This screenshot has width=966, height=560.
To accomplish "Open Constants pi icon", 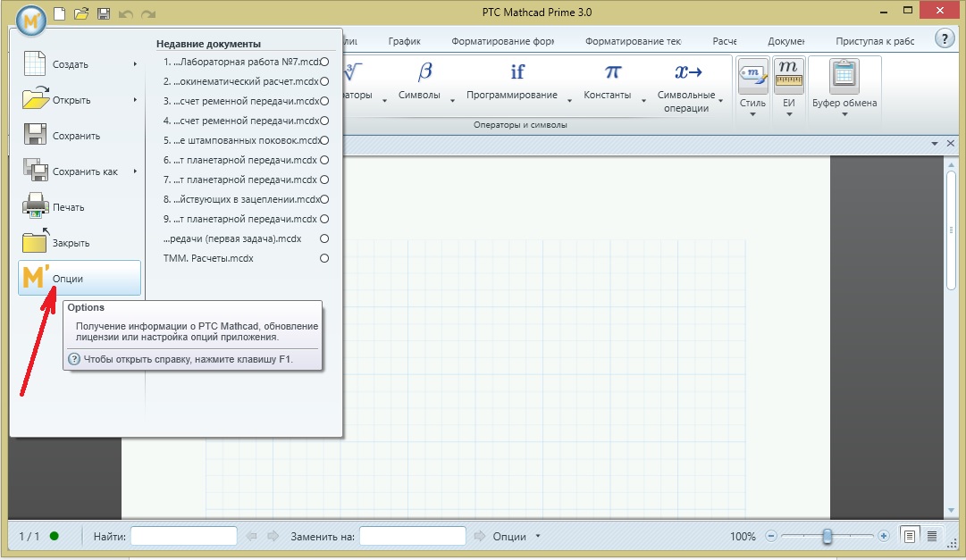I will pos(612,72).
